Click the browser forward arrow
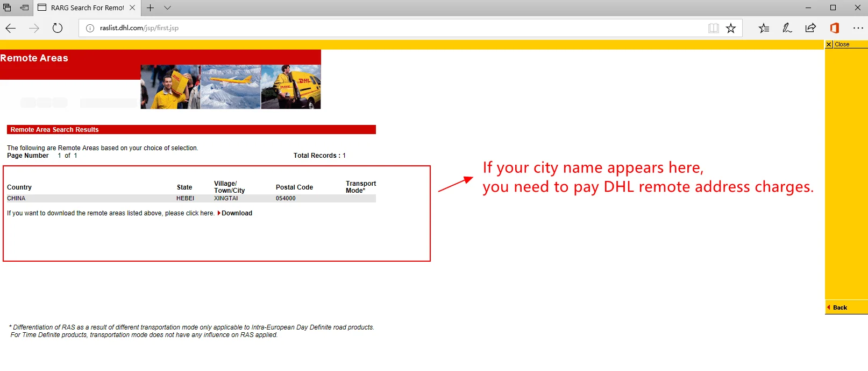 point(34,28)
